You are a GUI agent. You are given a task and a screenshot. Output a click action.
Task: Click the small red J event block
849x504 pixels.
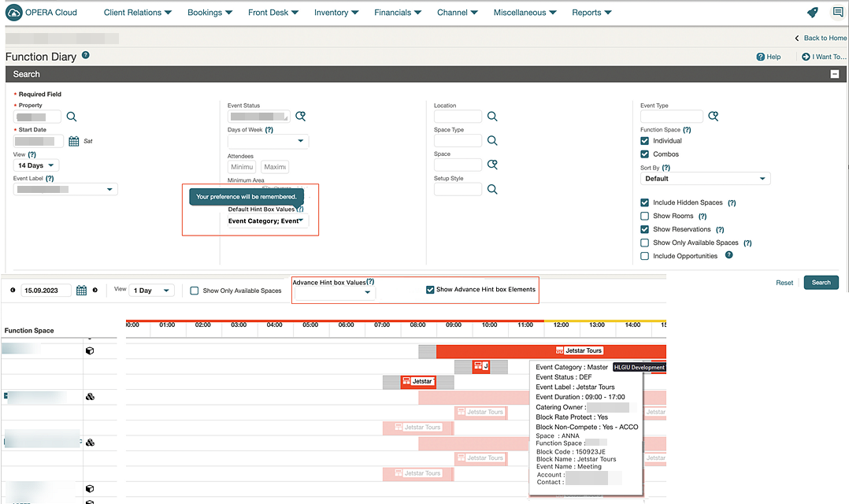point(480,366)
